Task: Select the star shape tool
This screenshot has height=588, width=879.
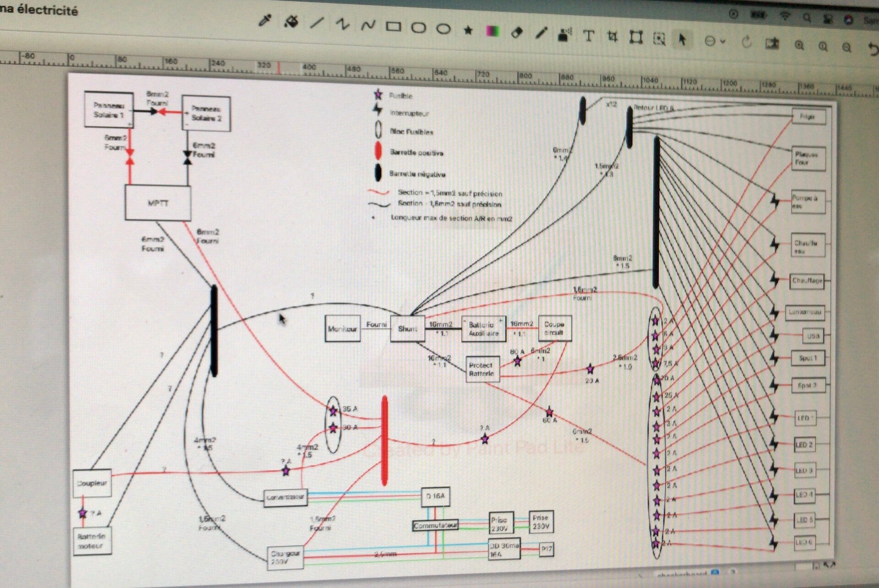Action: click(x=468, y=30)
